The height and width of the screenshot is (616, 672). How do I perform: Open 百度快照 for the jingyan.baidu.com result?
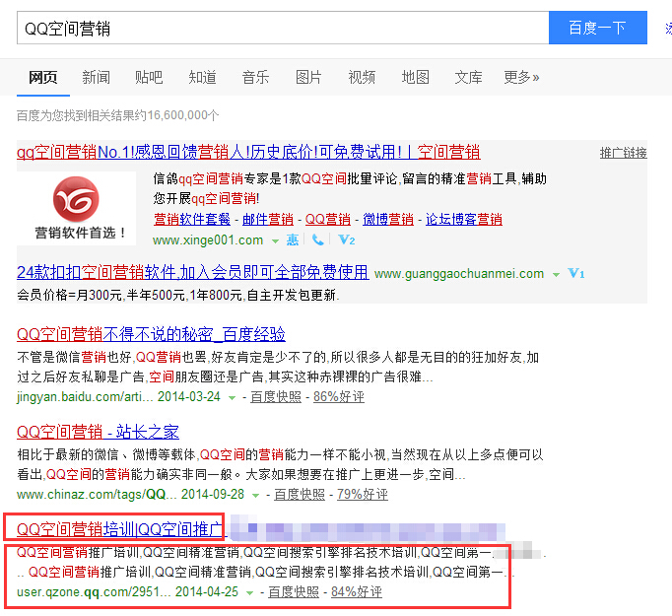tap(276, 397)
